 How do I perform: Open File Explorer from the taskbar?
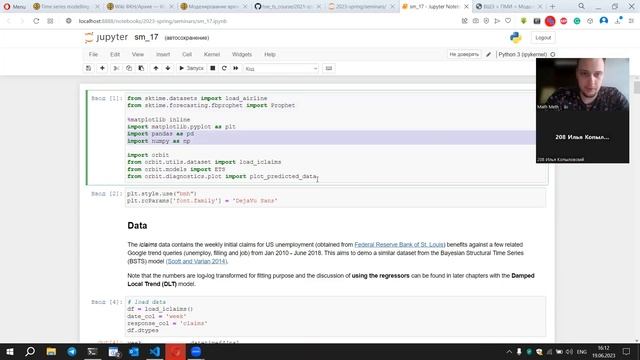(x=51, y=351)
